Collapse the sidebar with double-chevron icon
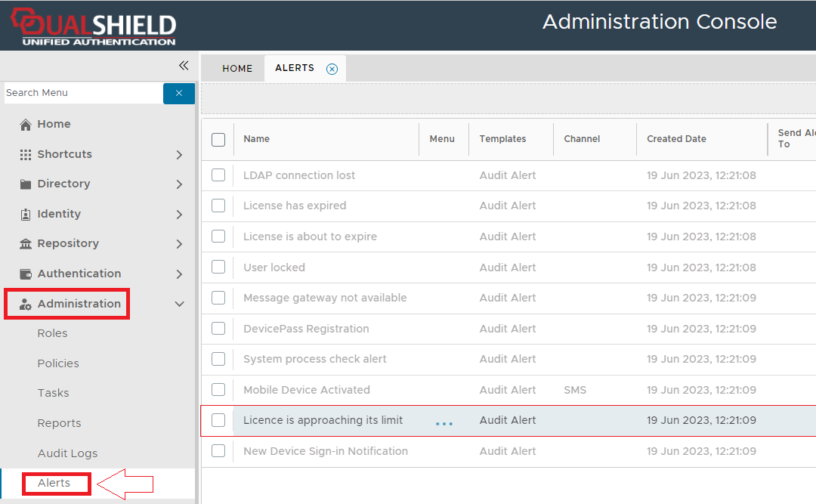816x504 pixels. [x=183, y=66]
